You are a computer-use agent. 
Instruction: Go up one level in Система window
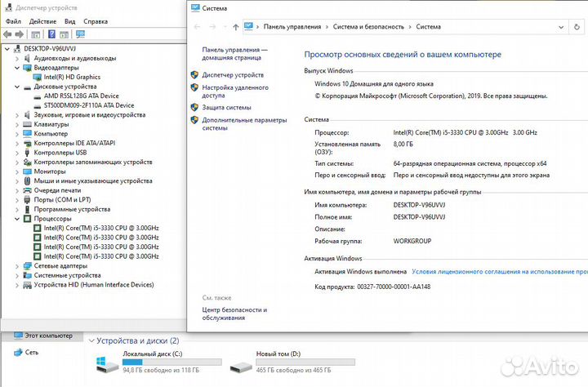click(235, 27)
